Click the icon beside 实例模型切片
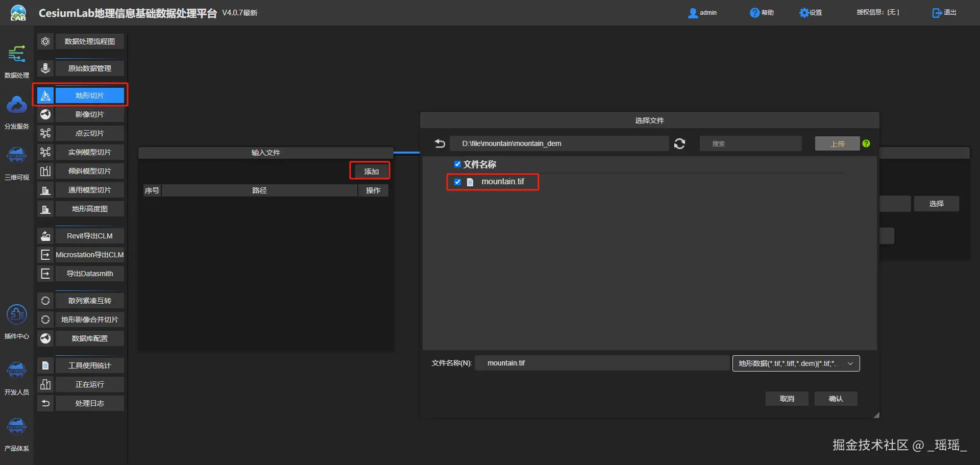The height and width of the screenshot is (465, 980). pyautogui.click(x=45, y=152)
